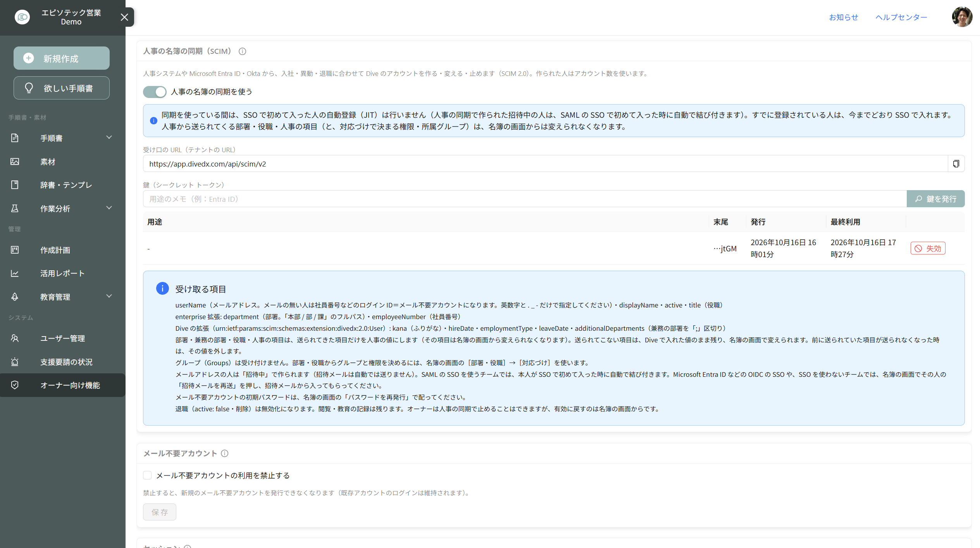Expand the 教育管理 chevron
The height and width of the screenshot is (548, 980).
(109, 296)
